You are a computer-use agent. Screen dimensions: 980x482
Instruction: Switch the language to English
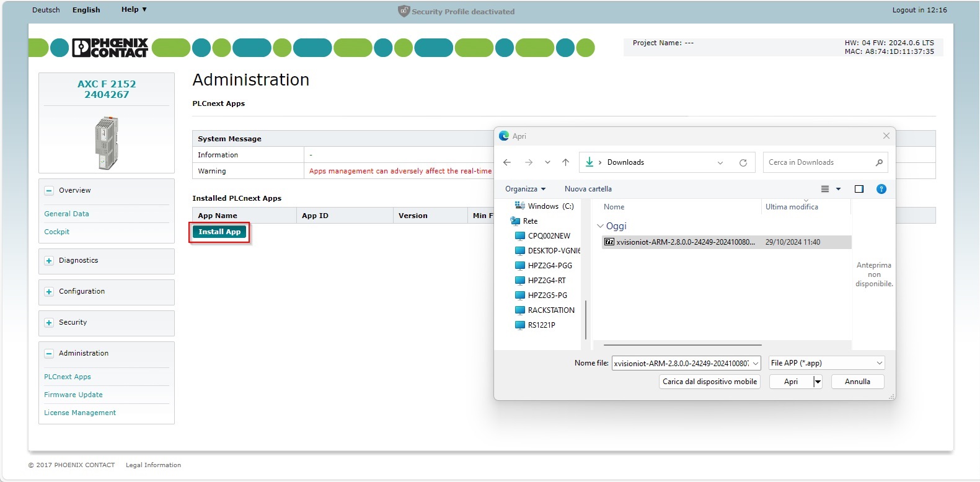coord(86,10)
